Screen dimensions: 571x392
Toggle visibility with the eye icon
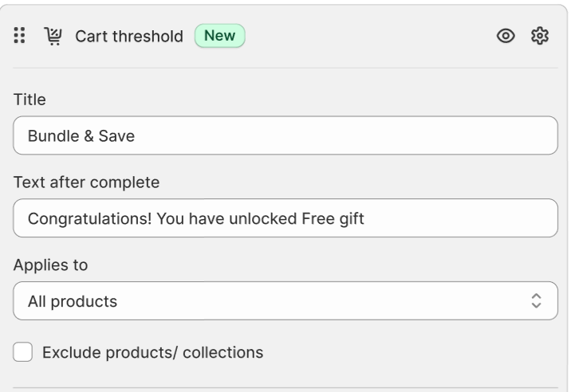[505, 36]
